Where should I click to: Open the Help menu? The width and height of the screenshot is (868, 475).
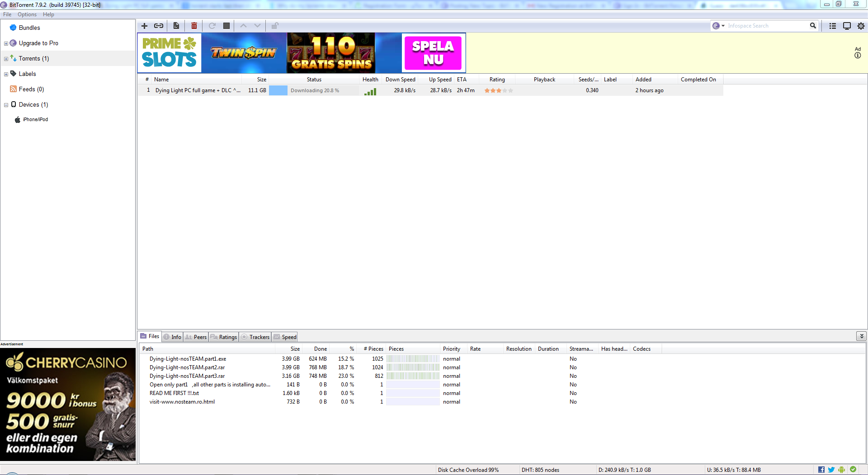pyautogui.click(x=48, y=14)
